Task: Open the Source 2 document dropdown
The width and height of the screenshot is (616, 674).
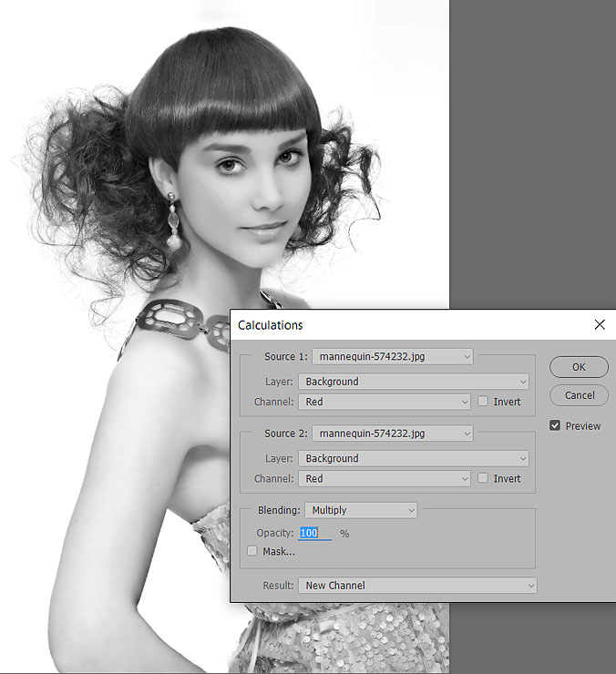Action: pyautogui.click(x=392, y=433)
